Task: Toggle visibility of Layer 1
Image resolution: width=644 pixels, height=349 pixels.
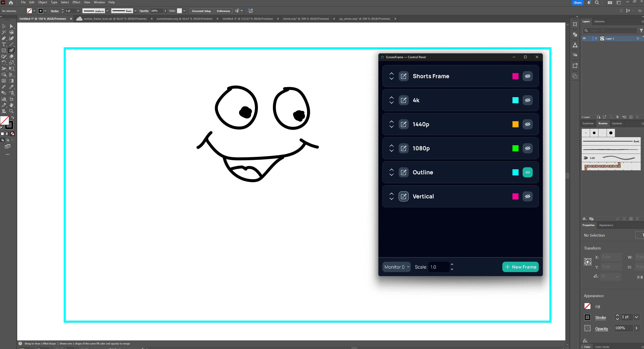Action: pos(584,38)
